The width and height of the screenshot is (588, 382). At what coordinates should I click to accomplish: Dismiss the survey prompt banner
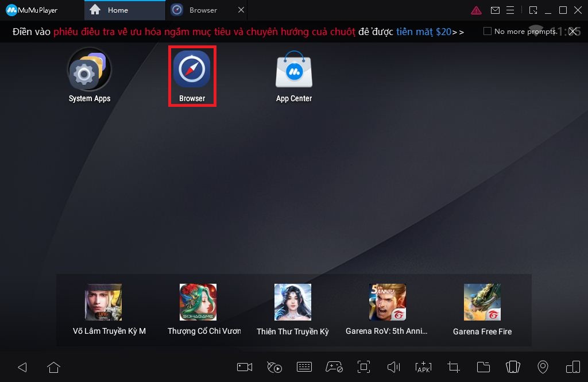pyautogui.click(x=572, y=32)
